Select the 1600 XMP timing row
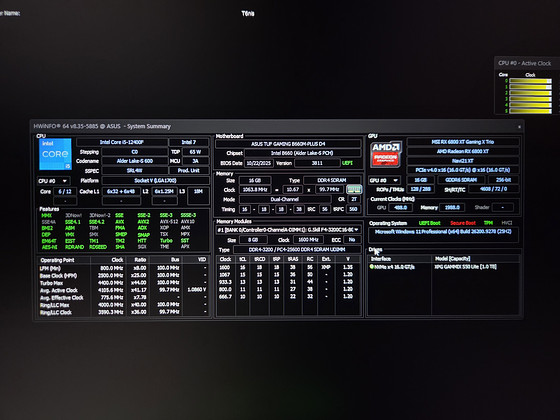Viewport: 560px width, 420px height. click(288, 267)
